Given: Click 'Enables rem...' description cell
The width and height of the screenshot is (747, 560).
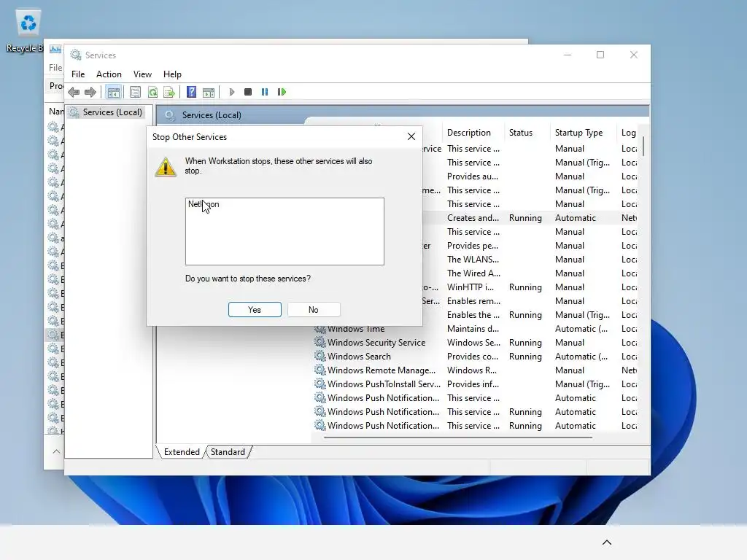Looking at the screenshot, I should pyautogui.click(x=473, y=300).
